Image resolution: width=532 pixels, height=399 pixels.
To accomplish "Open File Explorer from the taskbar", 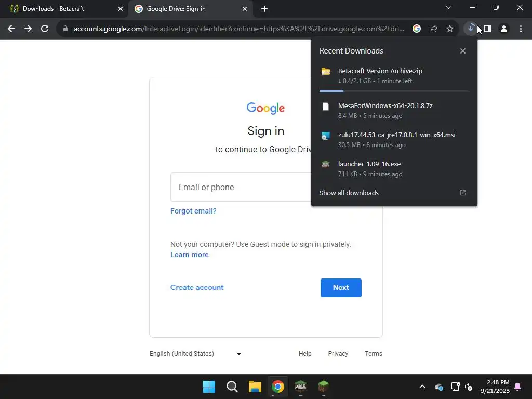I will pos(255,387).
